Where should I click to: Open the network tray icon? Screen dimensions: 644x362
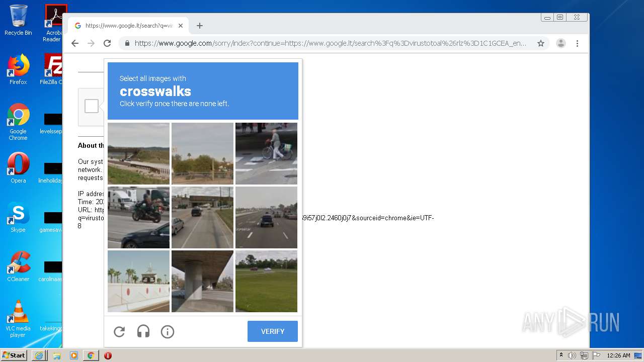pyautogui.click(x=584, y=355)
